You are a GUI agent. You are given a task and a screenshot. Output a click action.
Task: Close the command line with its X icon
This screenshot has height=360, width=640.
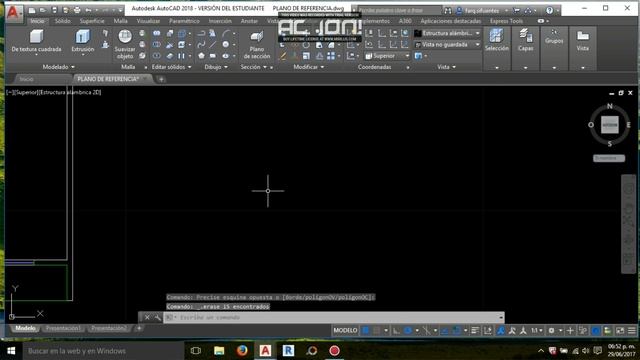[147, 317]
